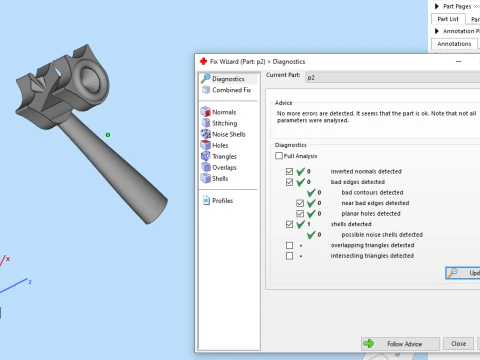The height and width of the screenshot is (360, 480).
Task: Click the 'bad contours detected' text
Action: 372,192
